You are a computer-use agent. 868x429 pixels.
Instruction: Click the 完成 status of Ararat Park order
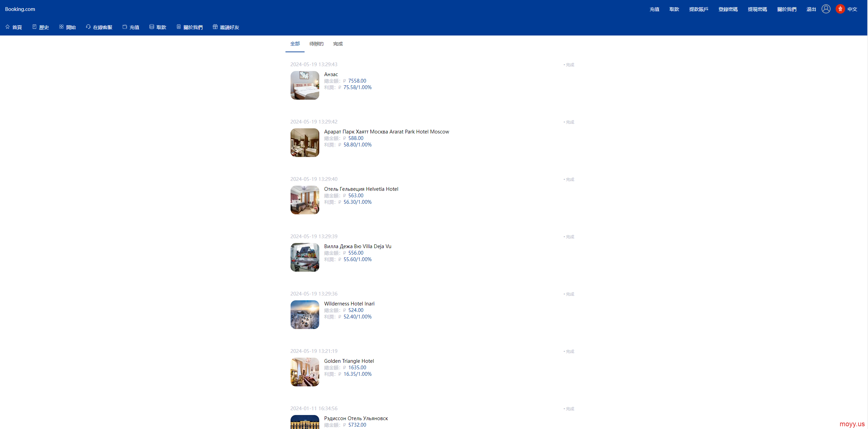tap(570, 122)
